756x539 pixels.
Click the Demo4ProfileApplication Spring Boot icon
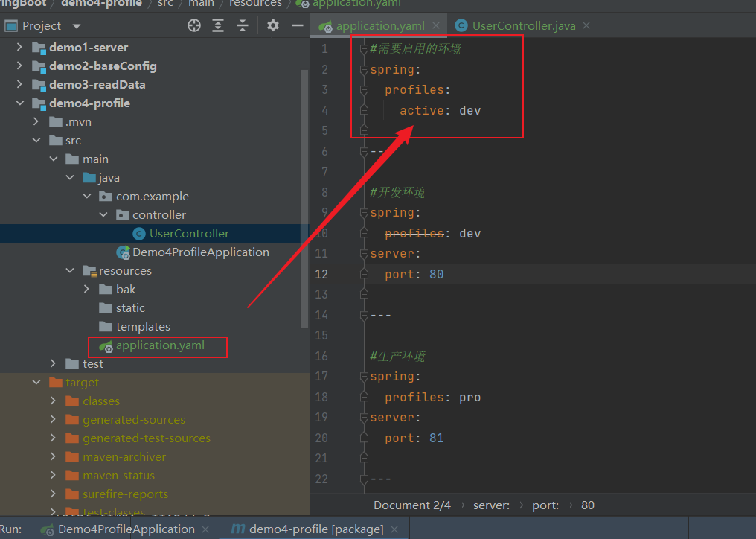point(123,252)
